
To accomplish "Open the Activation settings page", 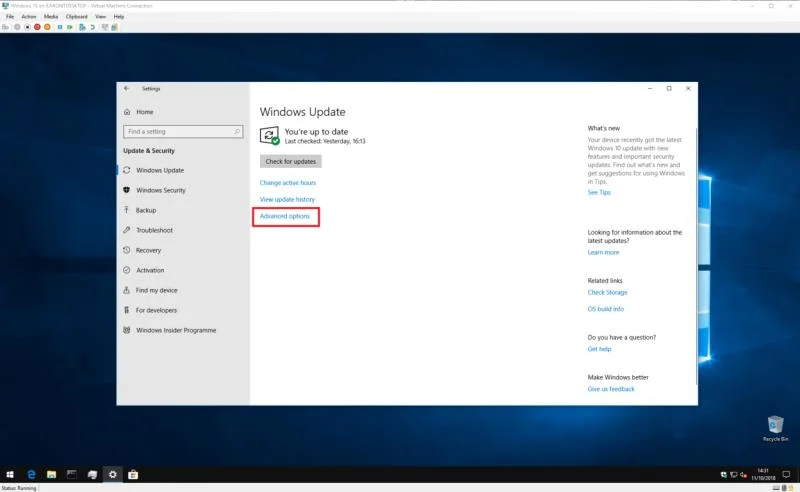I will point(150,270).
